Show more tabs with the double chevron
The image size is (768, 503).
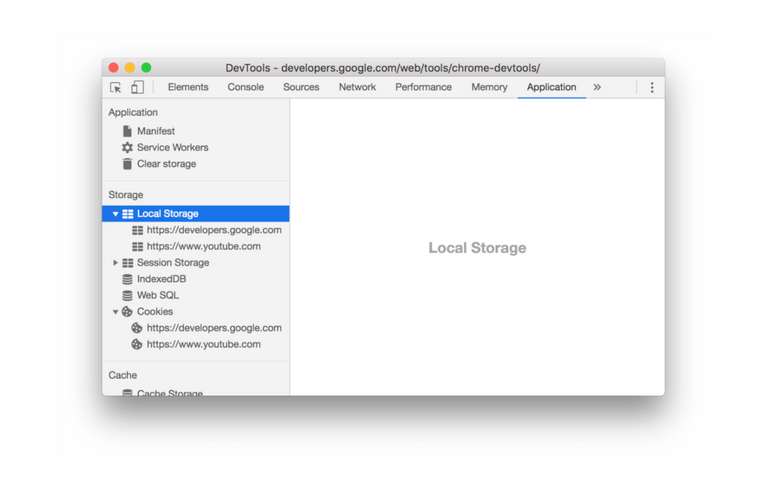pos(597,87)
